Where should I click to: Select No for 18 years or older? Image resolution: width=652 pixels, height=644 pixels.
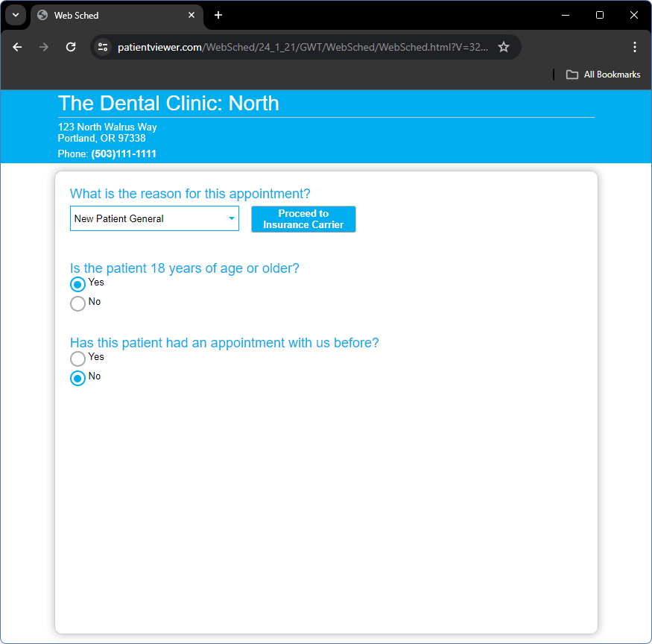coord(77,303)
